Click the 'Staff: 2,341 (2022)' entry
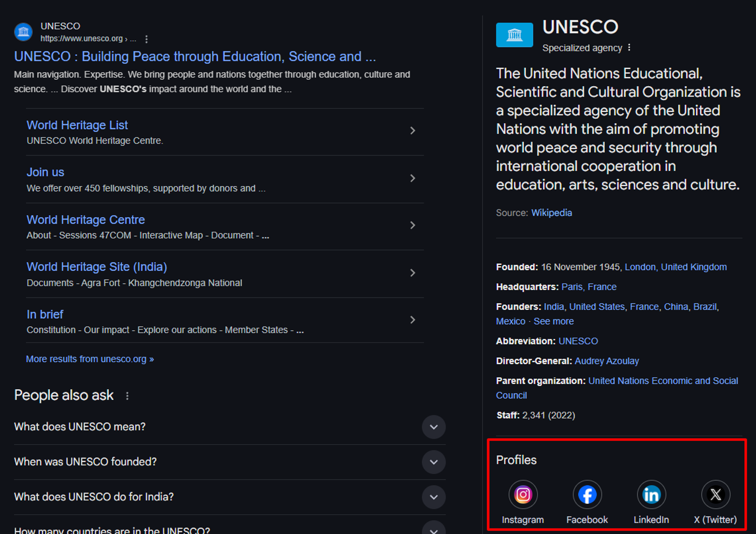 pyautogui.click(x=535, y=416)
